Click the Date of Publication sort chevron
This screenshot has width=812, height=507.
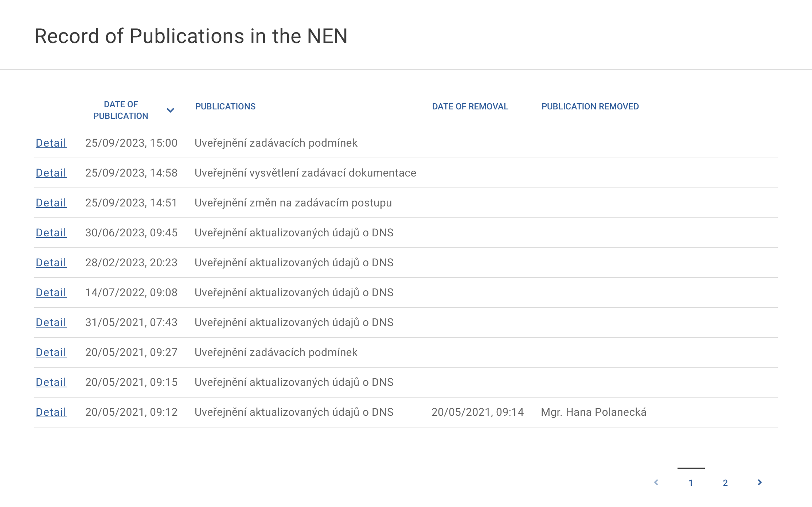click(170, 110)
